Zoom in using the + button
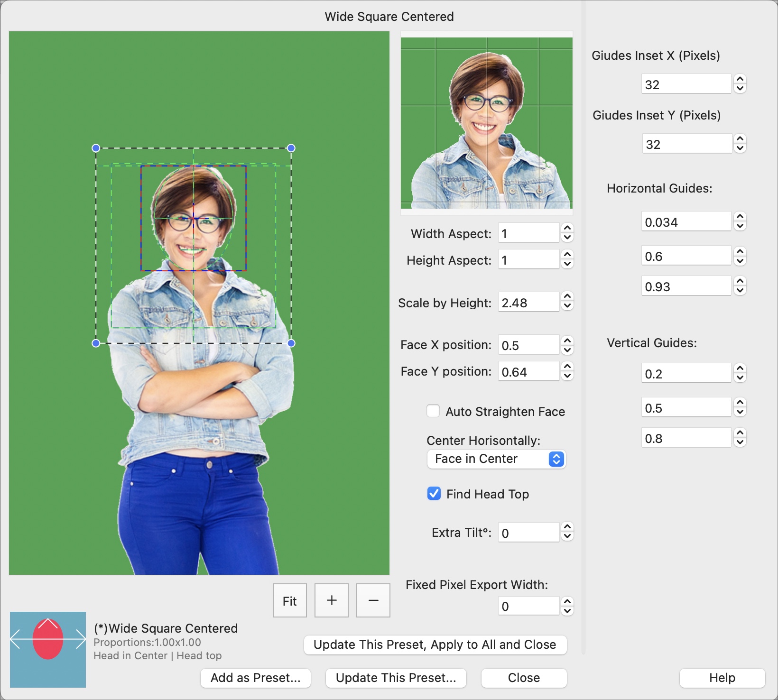 pos(331,600)
